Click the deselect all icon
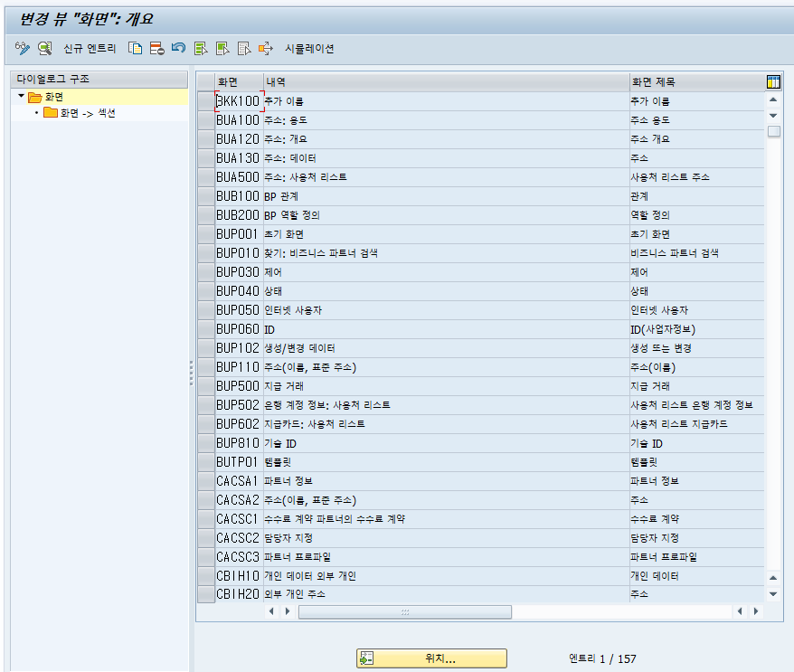 tap(244, 48)
